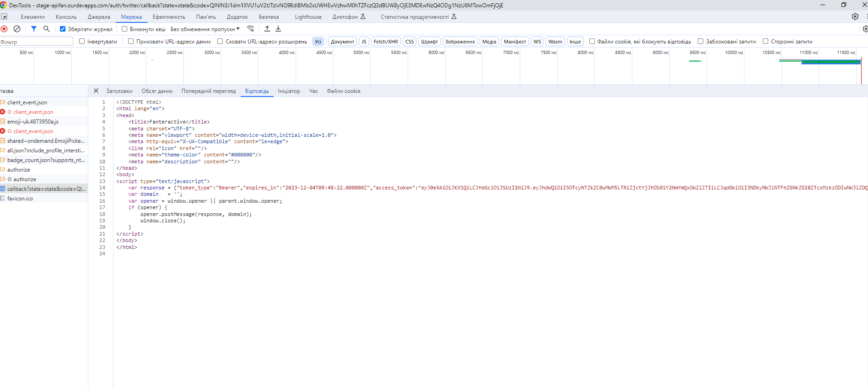The image size is (868, 388).
Task: Filter requests by JS
Action: (364, 42)
